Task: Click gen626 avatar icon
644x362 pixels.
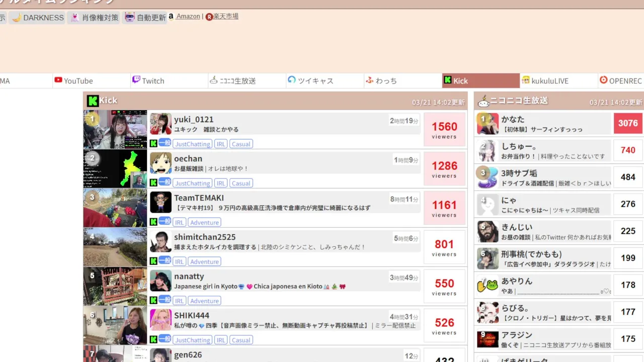Action: pos(160,355)
